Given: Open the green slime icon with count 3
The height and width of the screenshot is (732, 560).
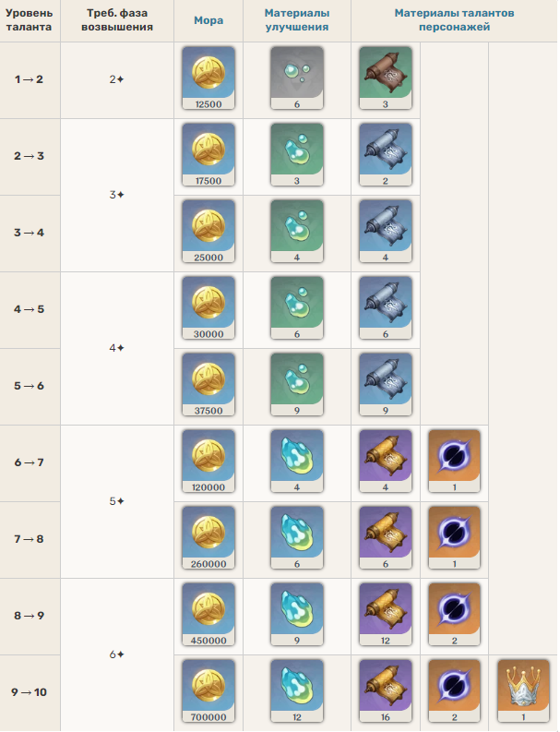Looking at the screenshot, I should [297, 154].
